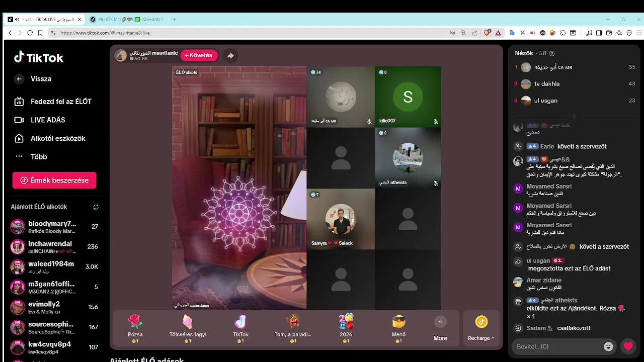Go back with the Vissza arrow
Viewport: 644px width, 362px height.
(19, 79)
